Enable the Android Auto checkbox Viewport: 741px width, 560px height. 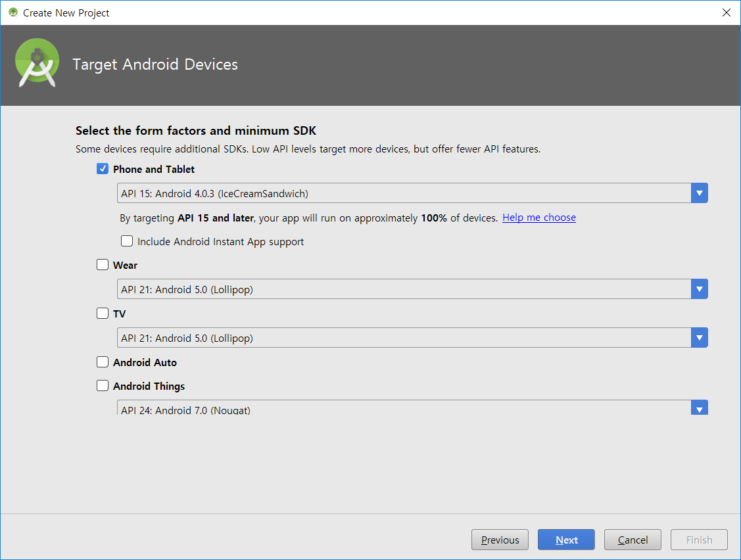[x=103, y=362]
